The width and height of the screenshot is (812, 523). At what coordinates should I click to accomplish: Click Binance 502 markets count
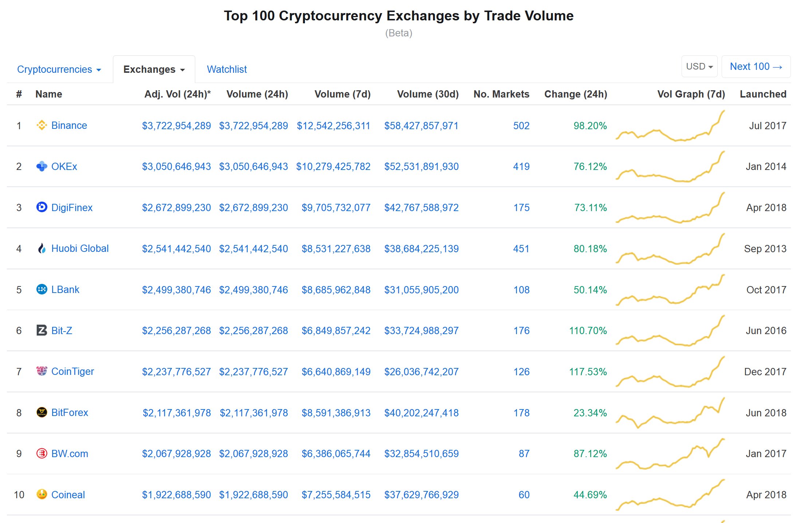521,126
